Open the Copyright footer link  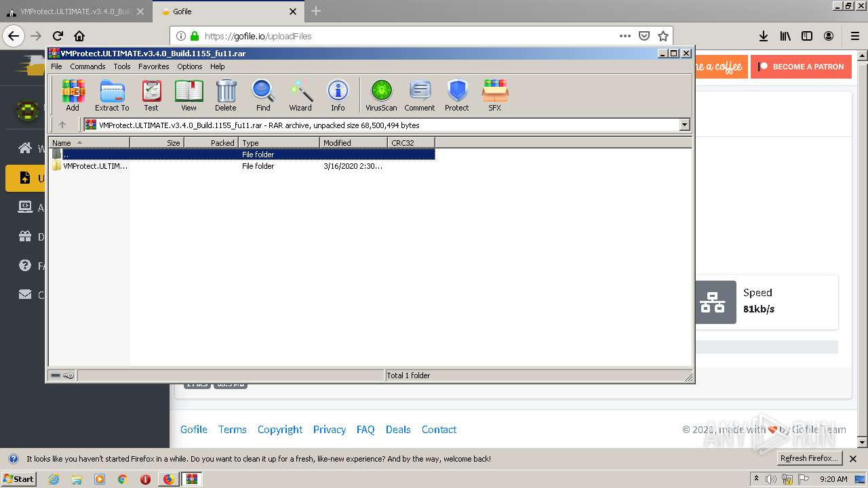(280, 430)
